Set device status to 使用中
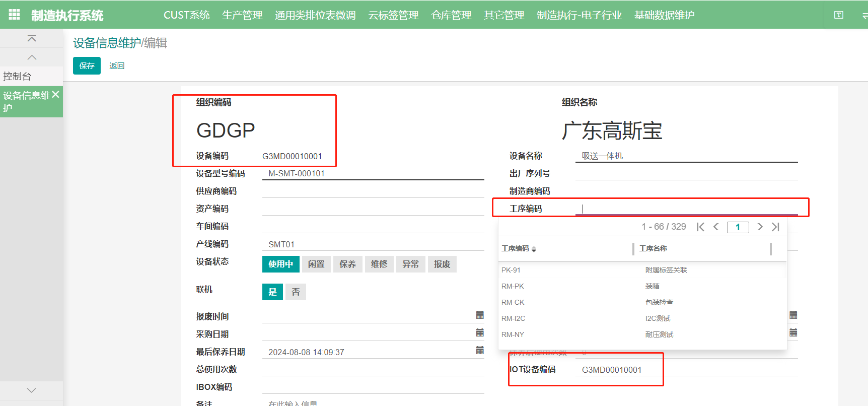 (281, 264)
